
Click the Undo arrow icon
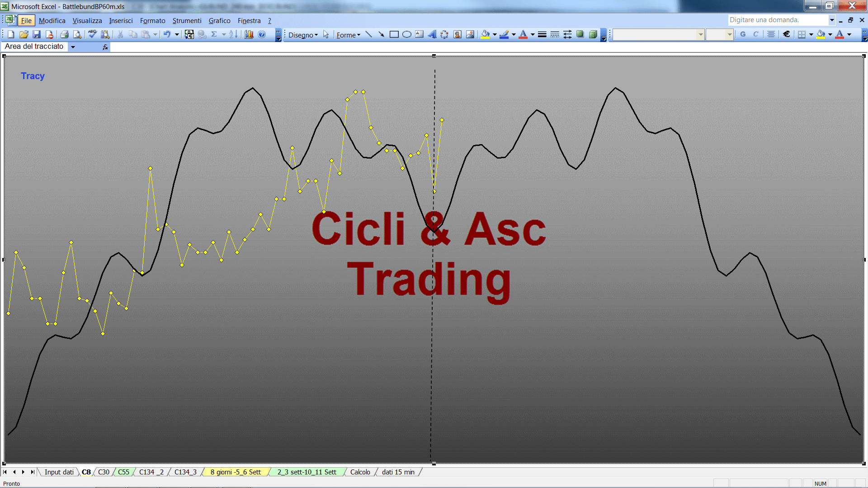167,34
